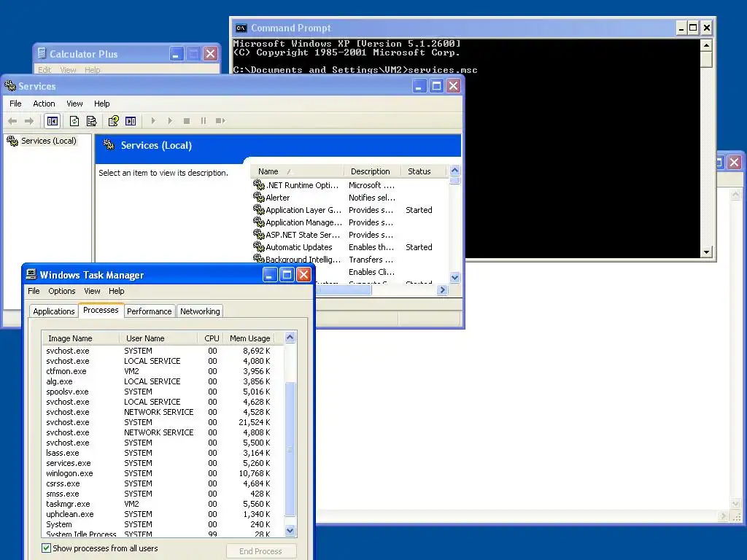Click the gear icon beside Automatic Updates
The image size is (747, 560).
point(259,246)
